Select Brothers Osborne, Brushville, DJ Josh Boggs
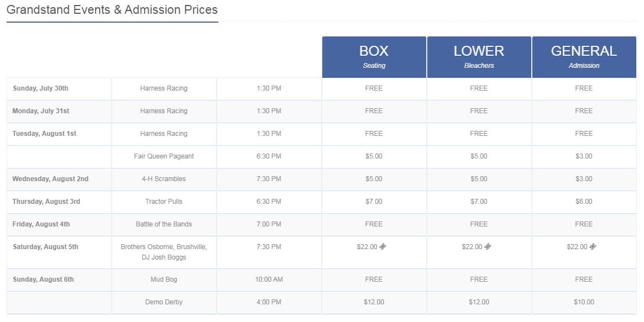Image resolution: width=644 pixels, height=322 pixels. [164, 252]
